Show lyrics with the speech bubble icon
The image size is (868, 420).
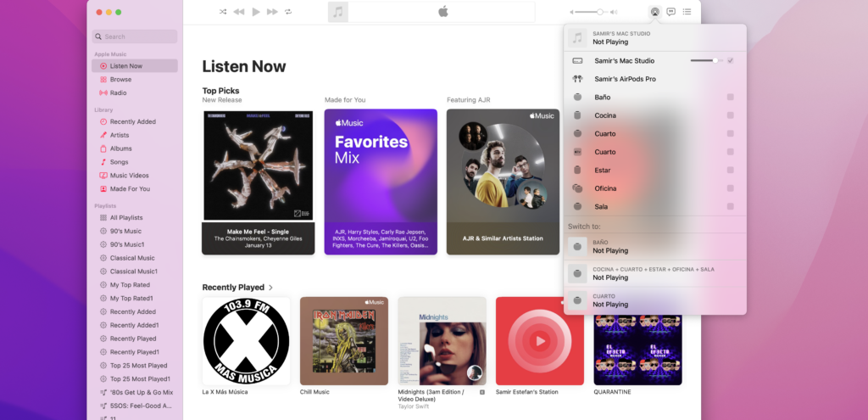(x=671, y=12)
